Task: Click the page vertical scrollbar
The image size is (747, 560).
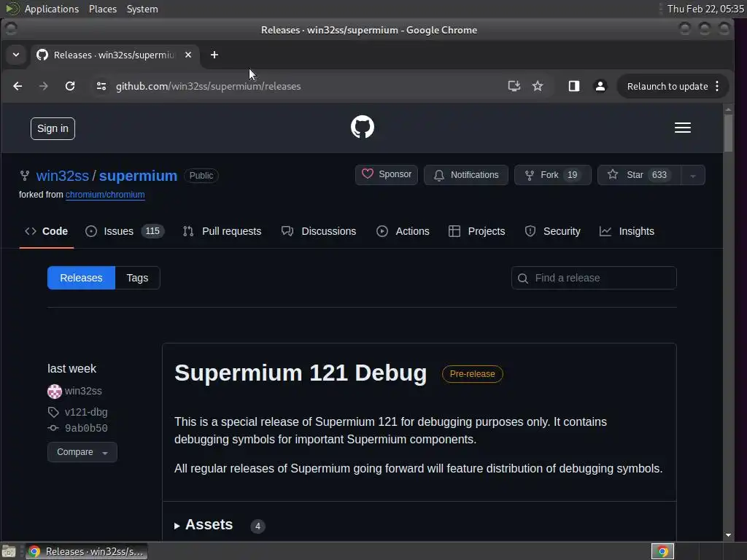Action: coord(728,133)
